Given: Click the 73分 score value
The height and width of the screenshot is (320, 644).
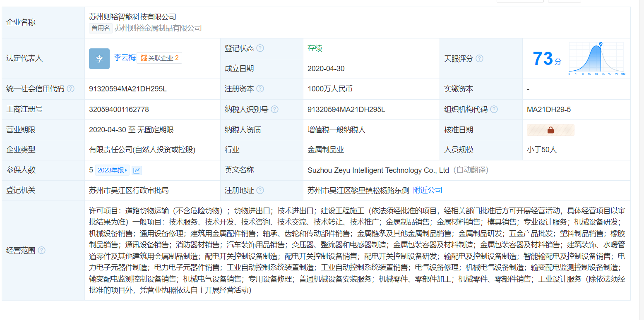Looking at the screenshot, I should 547,59.
